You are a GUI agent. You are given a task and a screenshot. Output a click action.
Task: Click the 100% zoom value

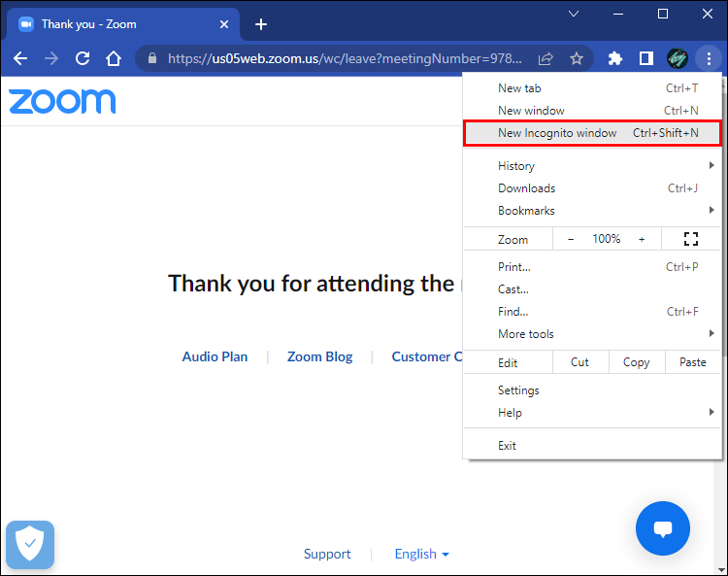point(607,239)
